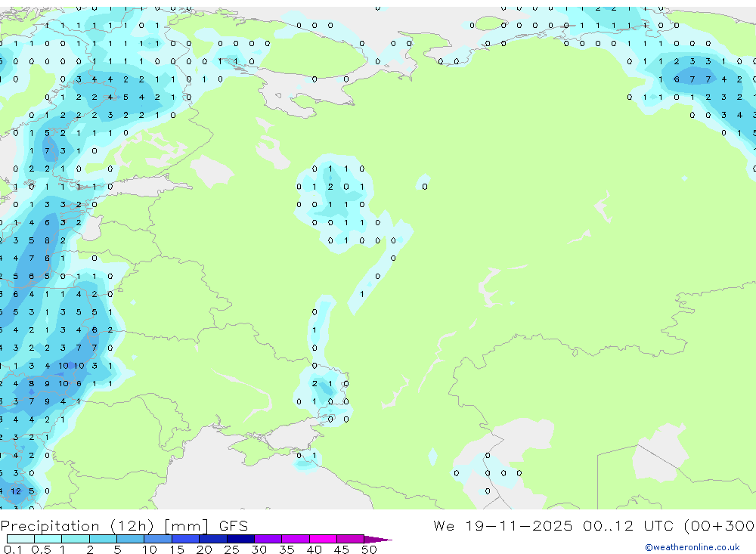This screenshot has height=554, width=756.
Task: Click the weatheronline.co.uk copyright link
Action: click(692, 547)
